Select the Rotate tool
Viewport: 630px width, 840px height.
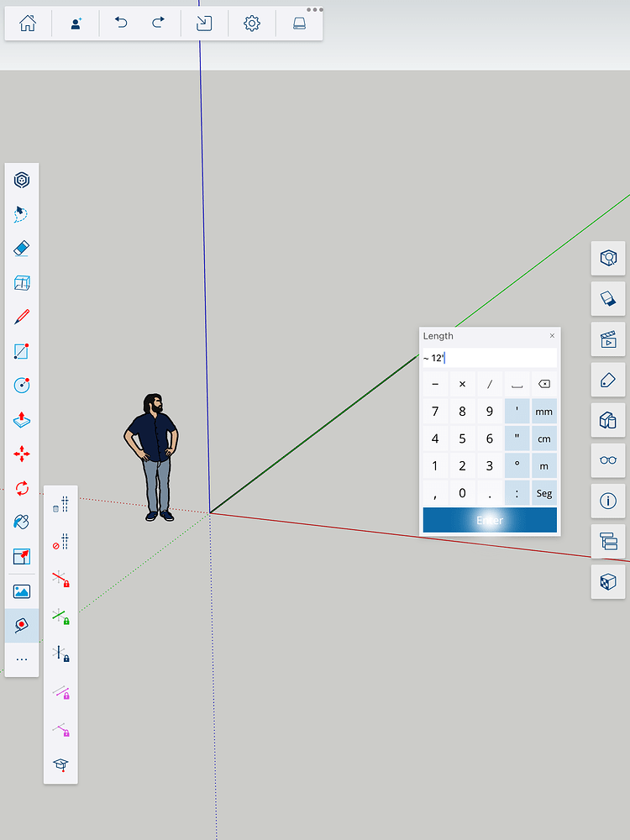click(x=22, y=489)
